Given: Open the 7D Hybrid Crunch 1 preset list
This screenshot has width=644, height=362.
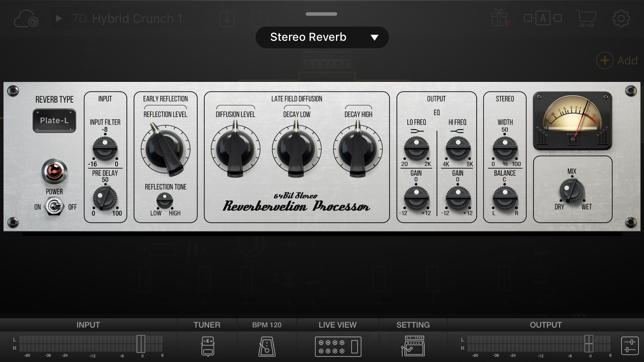Looking at the screenshot, I should (x=127, y=19).
